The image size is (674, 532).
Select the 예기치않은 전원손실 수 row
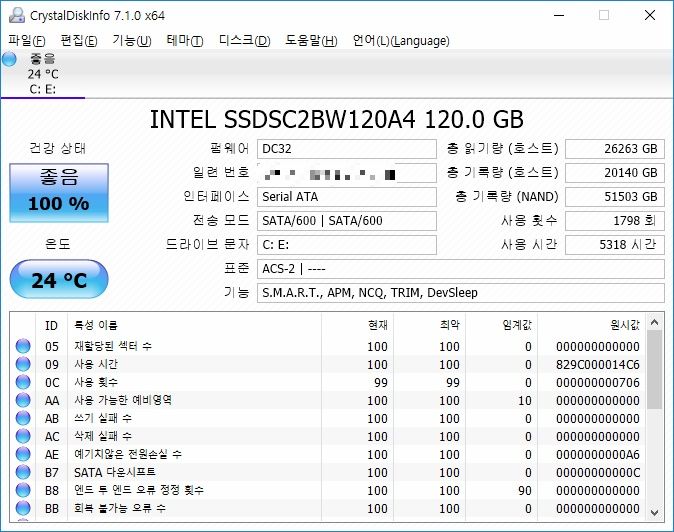pyautogui.click(x=328, y=454)
